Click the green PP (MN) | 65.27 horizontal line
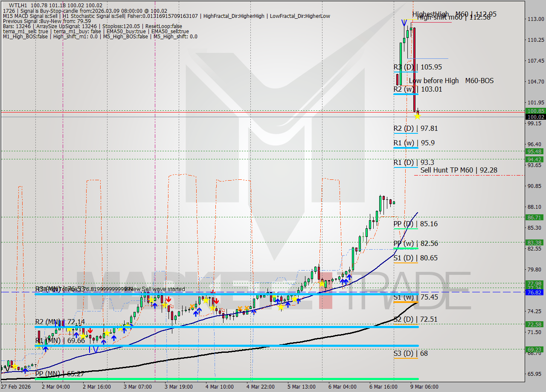The image size is (546, 392). (x=171, y=378)
